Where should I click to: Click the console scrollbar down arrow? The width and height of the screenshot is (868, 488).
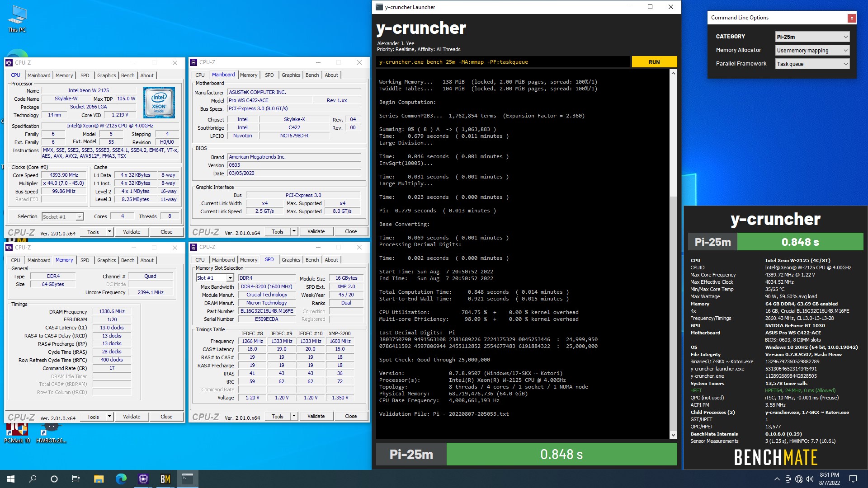(673, 435)
